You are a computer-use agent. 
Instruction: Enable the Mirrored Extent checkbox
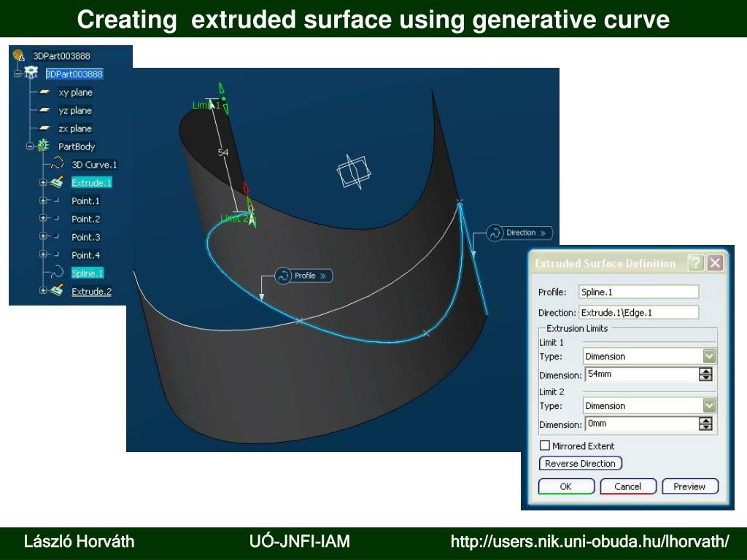pos(545,446)
